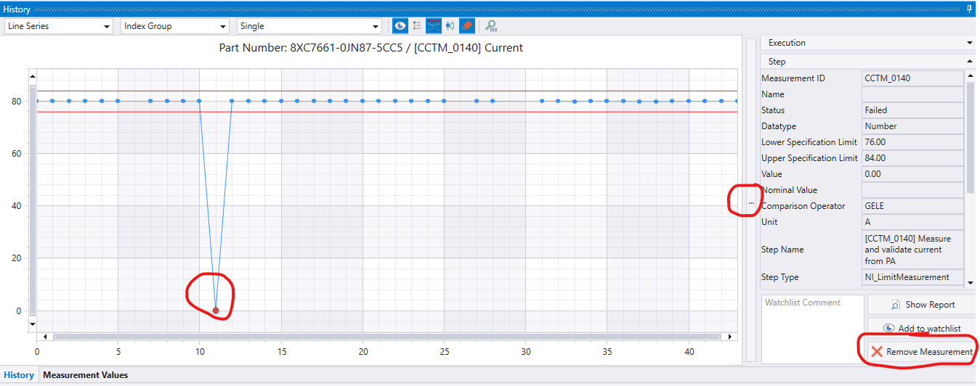This screenshot has width=980, height=386.
Task: Toggle the eye visibility icon in toolbar
Action: [400, 26]
